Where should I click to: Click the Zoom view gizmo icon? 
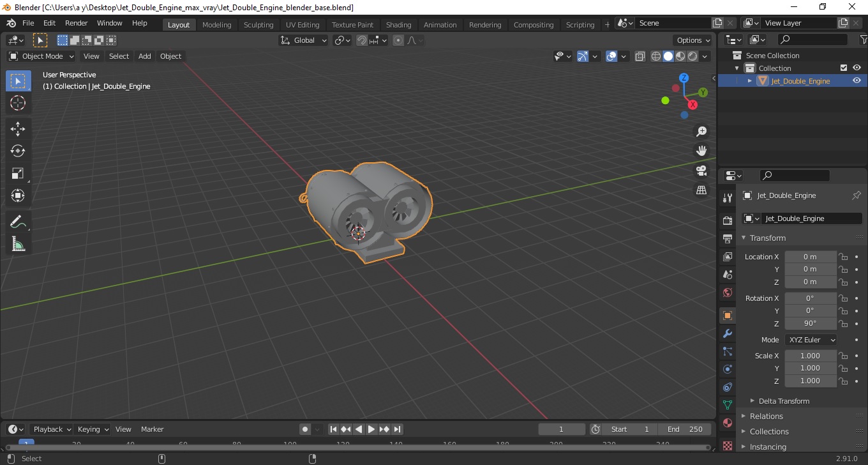pyautogui.click(x=701, y=131)
